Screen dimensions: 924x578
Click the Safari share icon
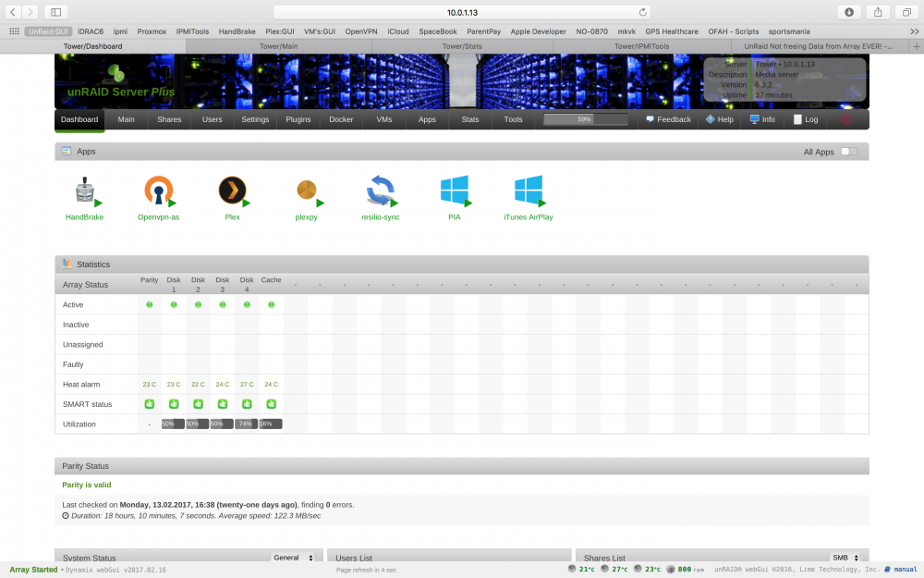coord(878,12)
